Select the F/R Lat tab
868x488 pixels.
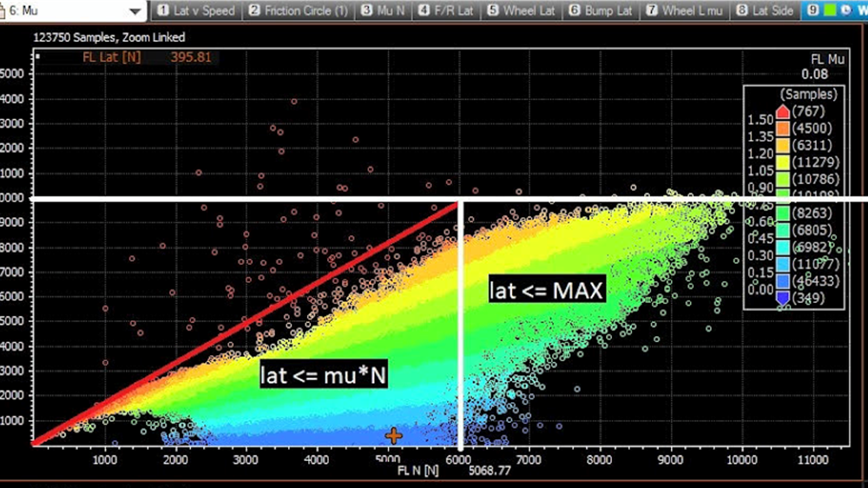pyautogui.click(x=446, y=10)
